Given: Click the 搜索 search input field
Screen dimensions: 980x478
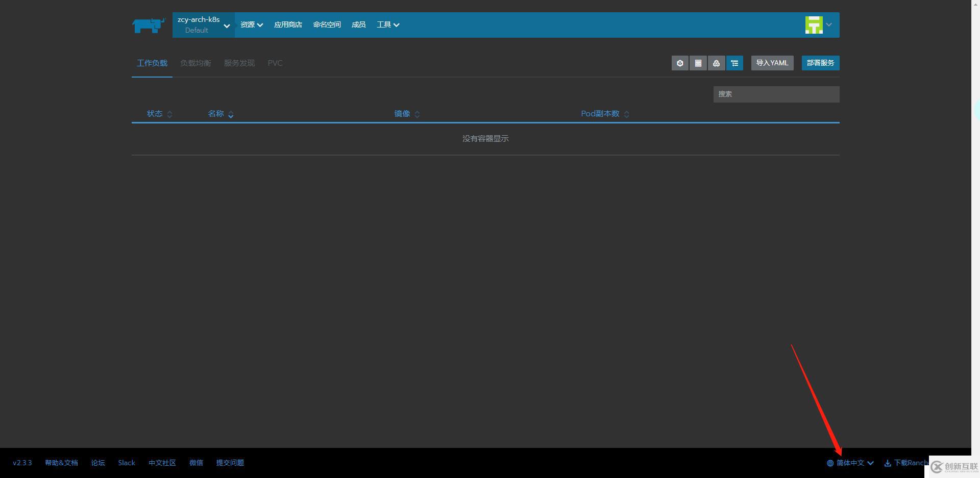Looking at the screenshot, I should [776, 94].
